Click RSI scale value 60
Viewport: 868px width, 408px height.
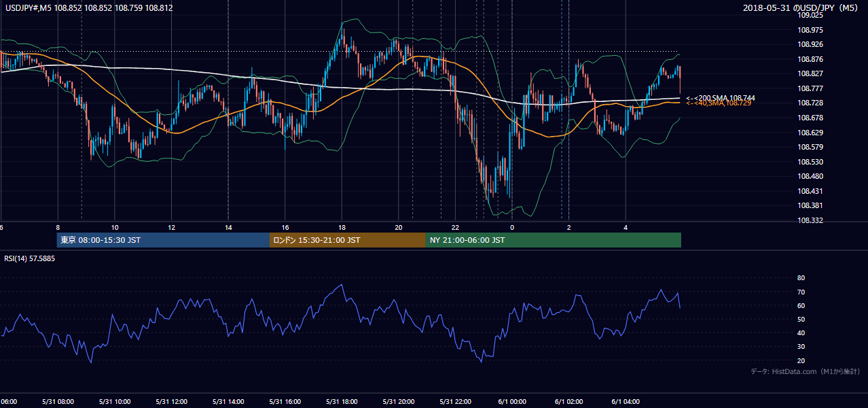pos(801,305)
